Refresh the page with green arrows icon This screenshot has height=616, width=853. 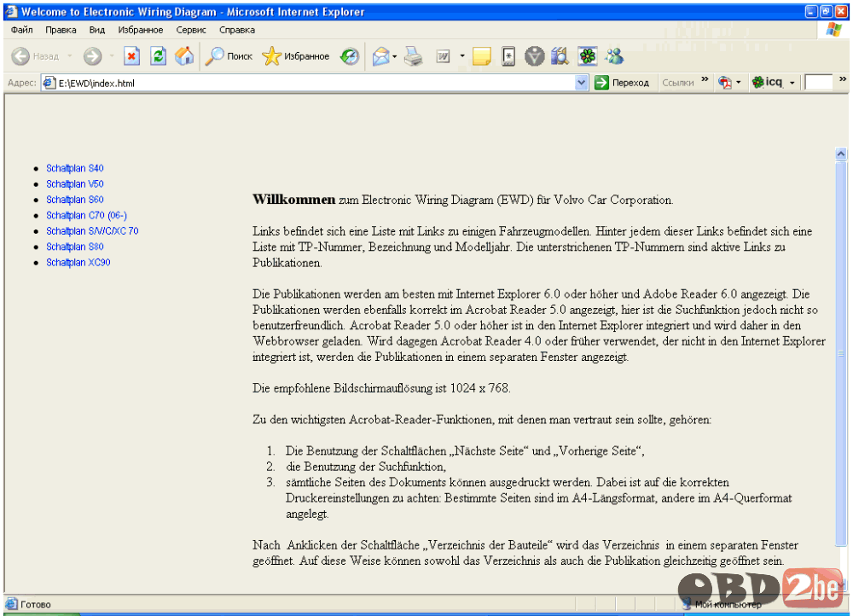tap(159, 56)
